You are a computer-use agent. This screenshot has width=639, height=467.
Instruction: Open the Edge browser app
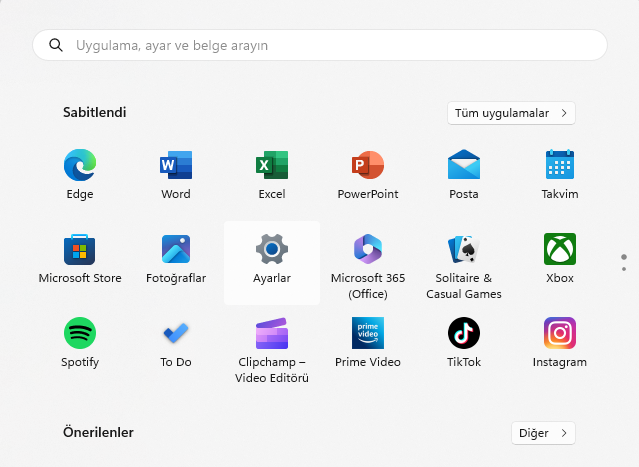(x=80, y=174)
